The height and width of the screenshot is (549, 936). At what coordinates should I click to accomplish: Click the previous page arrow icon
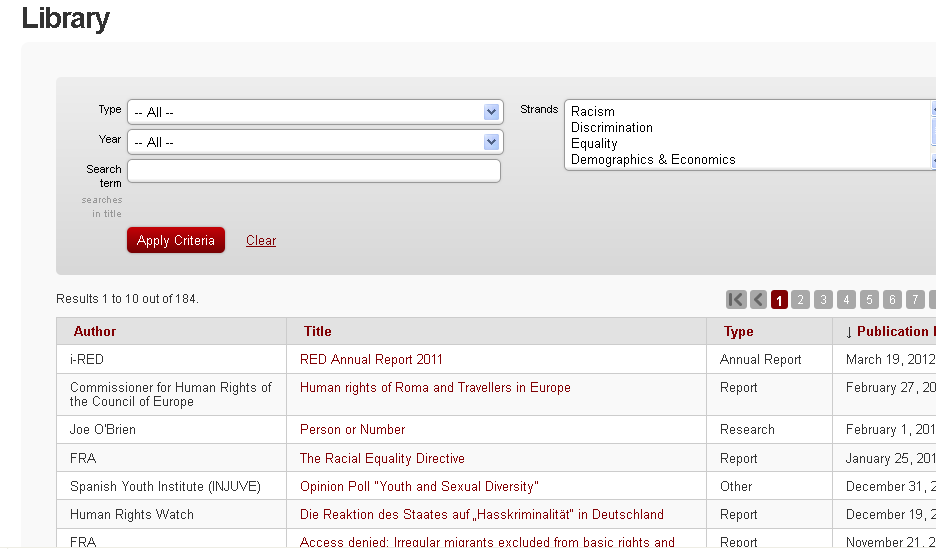(x=758, y=299)
